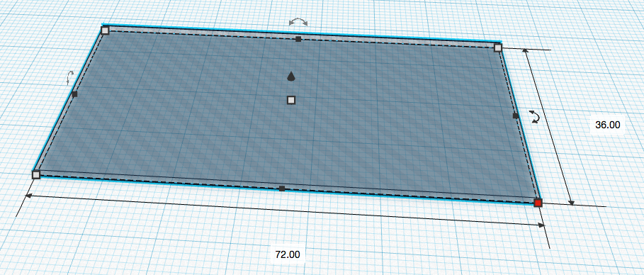This screenshot has height=275, width=644.
Task: Click the bottom-left white corner handle
Action: pos(36,174)
